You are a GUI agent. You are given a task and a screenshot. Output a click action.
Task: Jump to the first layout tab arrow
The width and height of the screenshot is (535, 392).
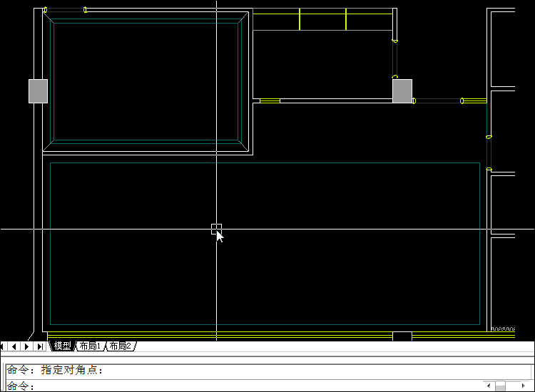point(4,346)
